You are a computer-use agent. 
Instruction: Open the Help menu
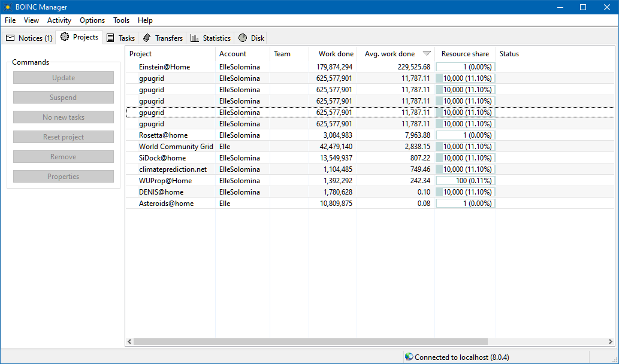tap(145, 20)
